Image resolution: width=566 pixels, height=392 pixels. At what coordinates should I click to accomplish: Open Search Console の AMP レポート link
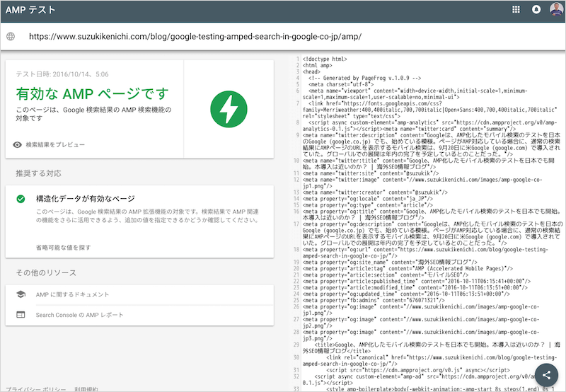coord(79,315)
